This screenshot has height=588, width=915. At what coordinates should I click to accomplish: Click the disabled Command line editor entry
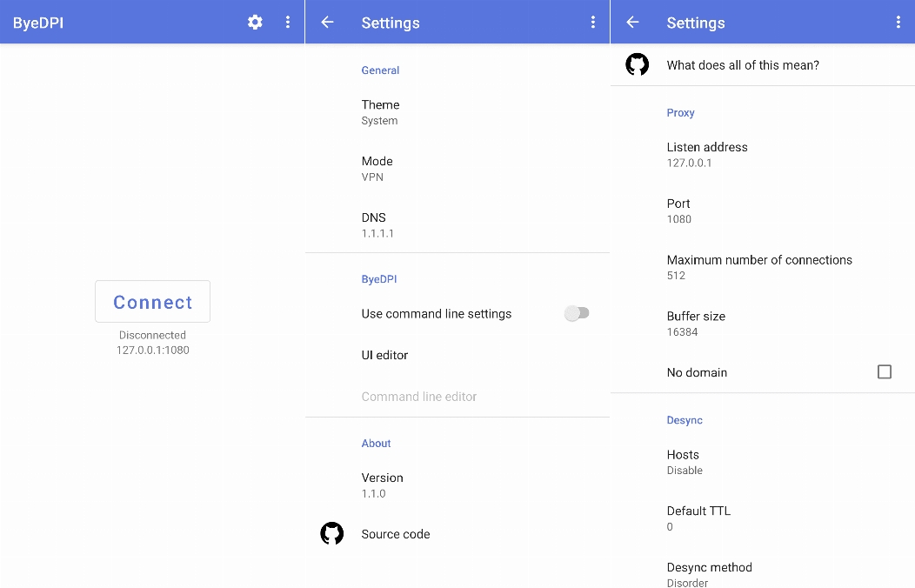457,396
